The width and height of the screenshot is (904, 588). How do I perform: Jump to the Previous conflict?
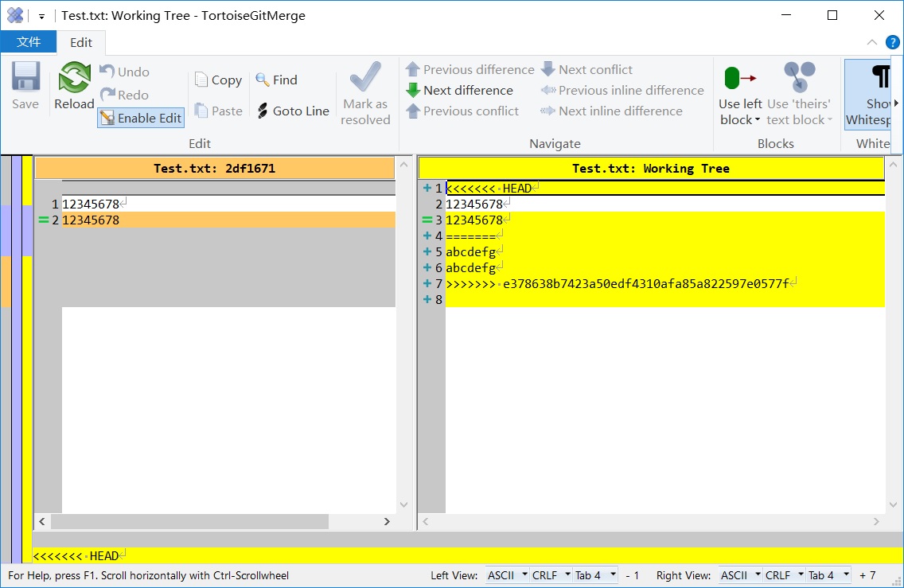click(x=462, y=111)
